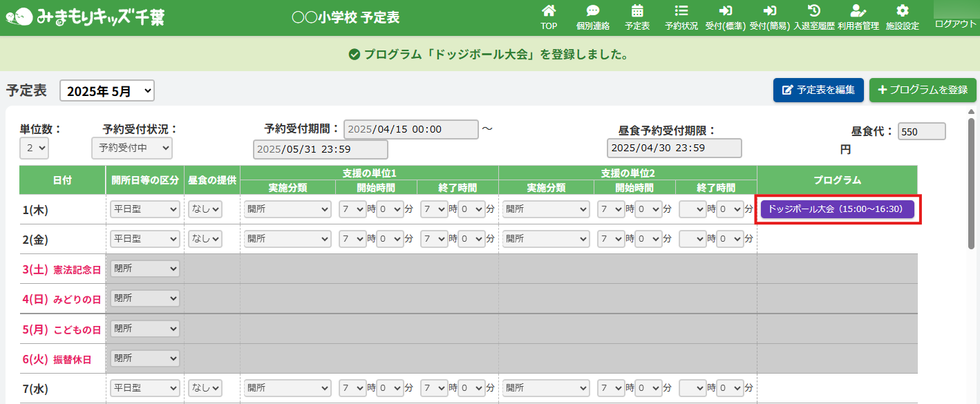This screenshot has width=980, height=404.
Task: Open 昼食の提供 dropdown for 2(金)
Action: [205, 239]
